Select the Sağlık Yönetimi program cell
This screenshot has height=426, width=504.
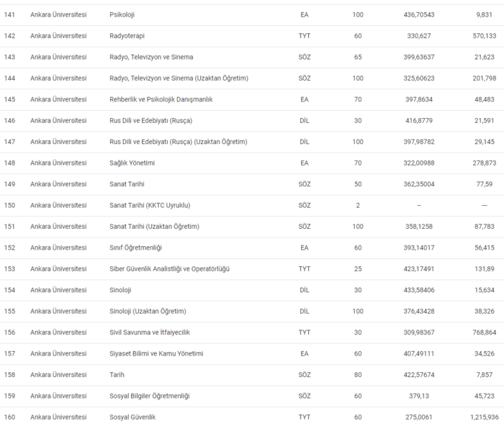(x=132, y=163)
